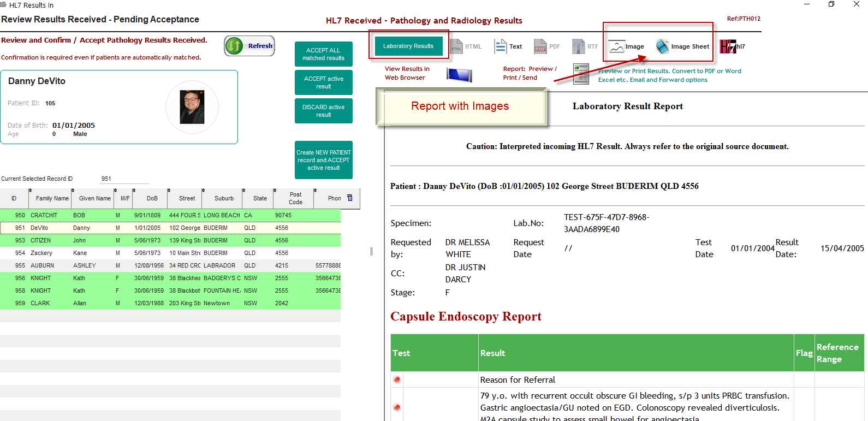
Task: Show result as RTF
Action: tap(585, 46)
